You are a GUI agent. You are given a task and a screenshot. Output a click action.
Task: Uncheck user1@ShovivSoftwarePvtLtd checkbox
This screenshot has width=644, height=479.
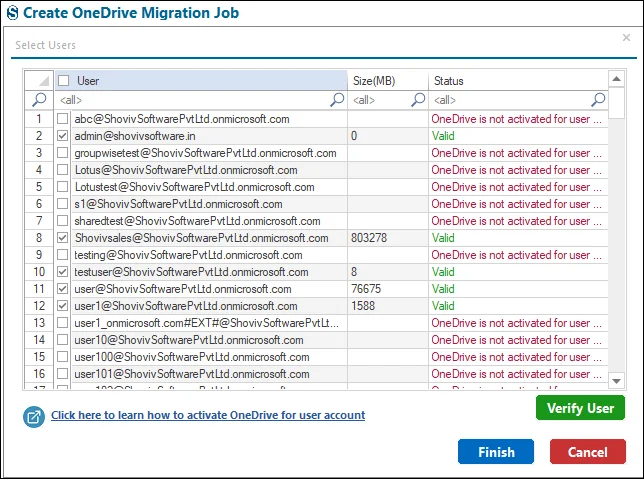pos(62,306)
